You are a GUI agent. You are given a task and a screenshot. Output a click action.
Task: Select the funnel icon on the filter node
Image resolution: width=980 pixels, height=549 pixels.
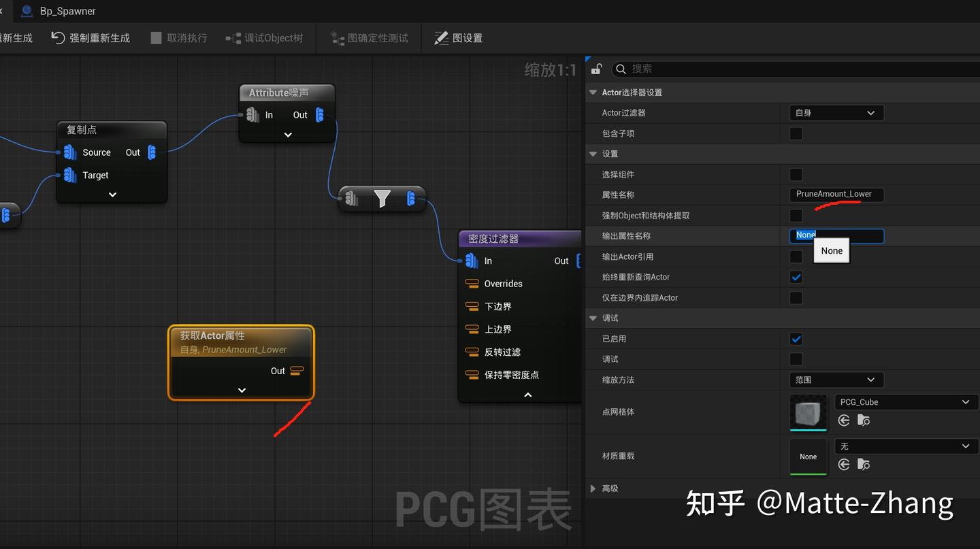coord(382,198)
